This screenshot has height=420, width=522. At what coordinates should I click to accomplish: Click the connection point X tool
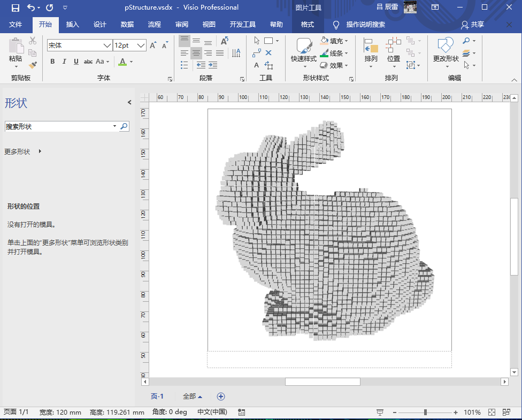268,52
